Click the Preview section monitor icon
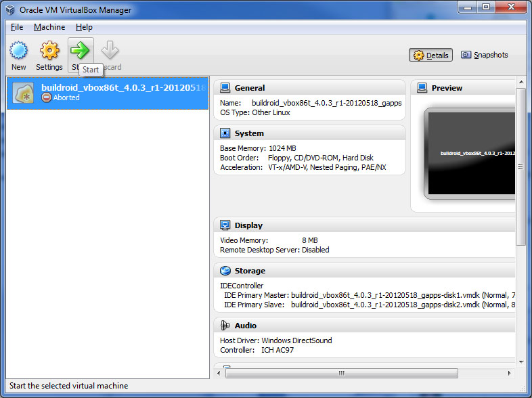Screen dimensions: 532x398 (422, 88)
